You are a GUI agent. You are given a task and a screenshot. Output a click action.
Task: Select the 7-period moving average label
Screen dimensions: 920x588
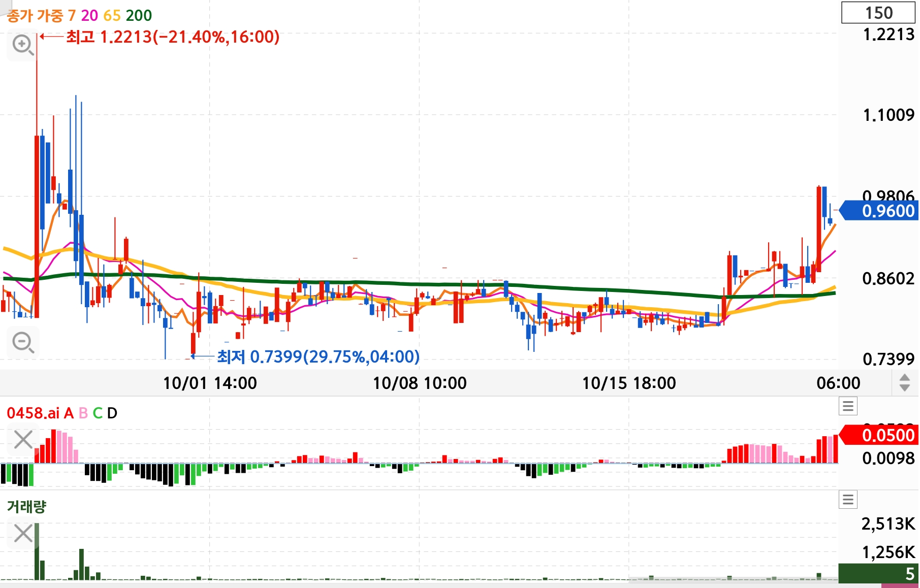[x=72, y=16]
